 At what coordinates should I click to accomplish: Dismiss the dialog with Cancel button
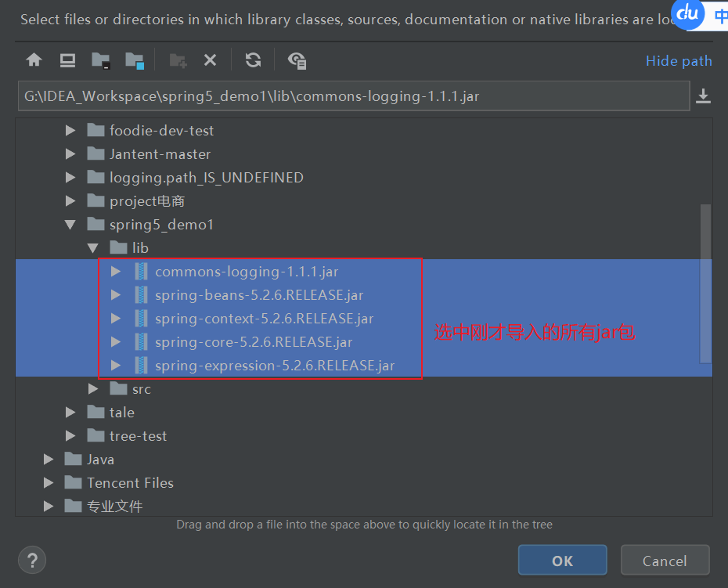coord(665,560)
